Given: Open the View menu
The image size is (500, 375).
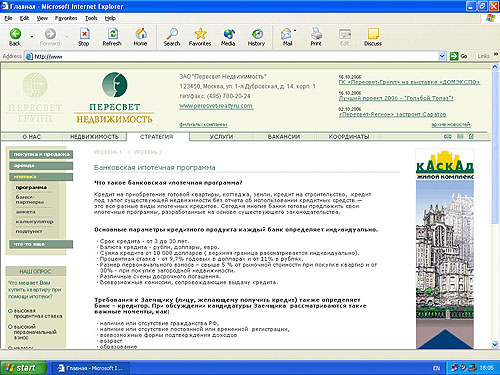Looking at the screenshot, I should [x=42, y=18].
